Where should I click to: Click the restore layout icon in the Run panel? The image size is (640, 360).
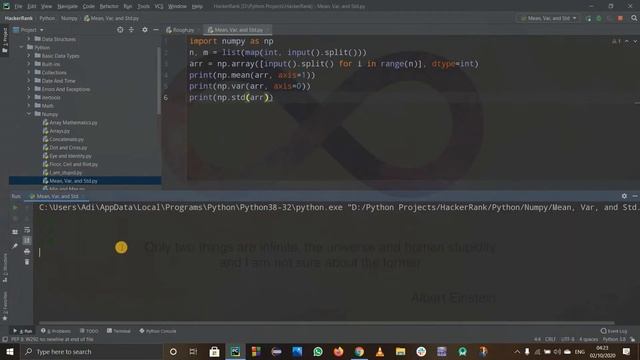click(15, 232)
